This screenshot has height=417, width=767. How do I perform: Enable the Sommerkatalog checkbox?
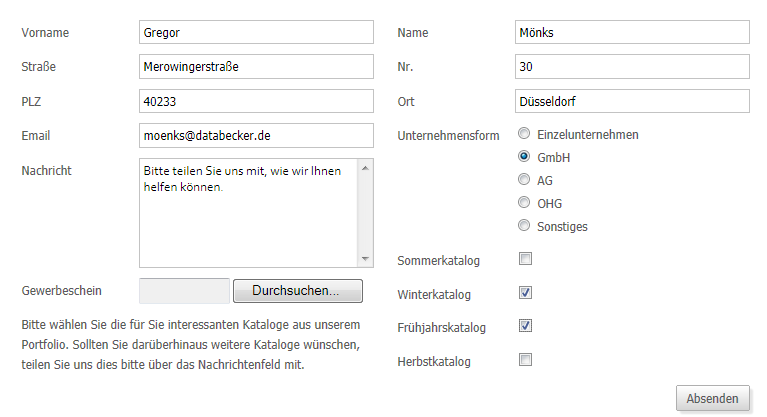(x=525, y=260)
